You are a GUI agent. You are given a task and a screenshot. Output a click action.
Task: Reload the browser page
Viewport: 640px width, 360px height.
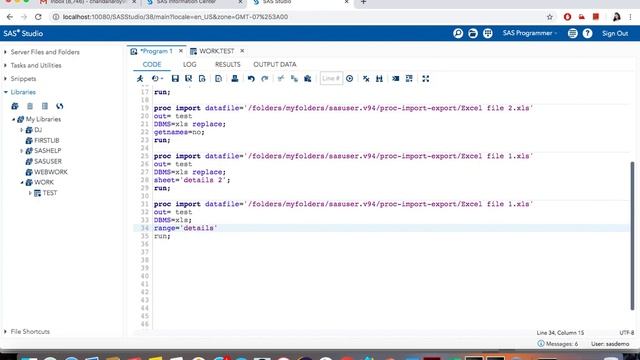point(38,17)
